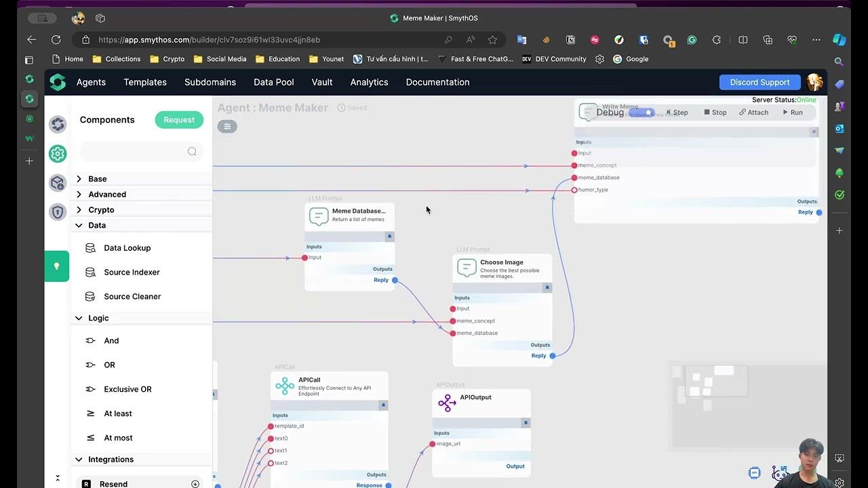Toggle the Choose Image node bell icon
Image resolution: width=868 pixels, height=488 pixels.
(x=547, y=287)
